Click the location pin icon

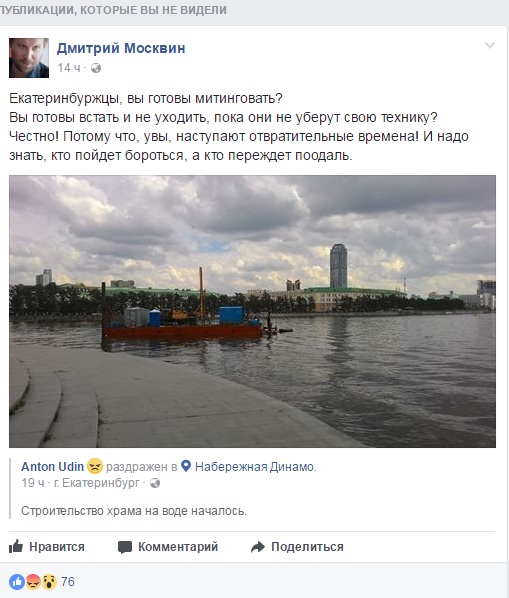(186, 466)
